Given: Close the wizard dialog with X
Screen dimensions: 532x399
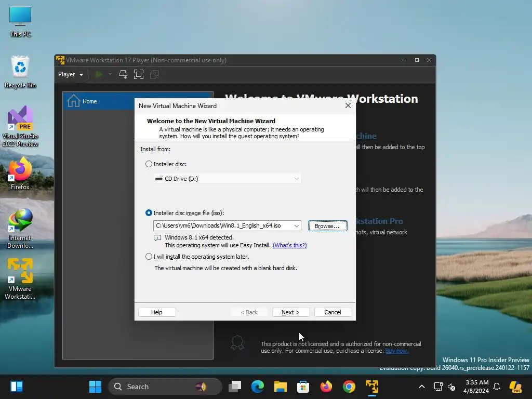Looking at the screenshot, I should point(348,106).
